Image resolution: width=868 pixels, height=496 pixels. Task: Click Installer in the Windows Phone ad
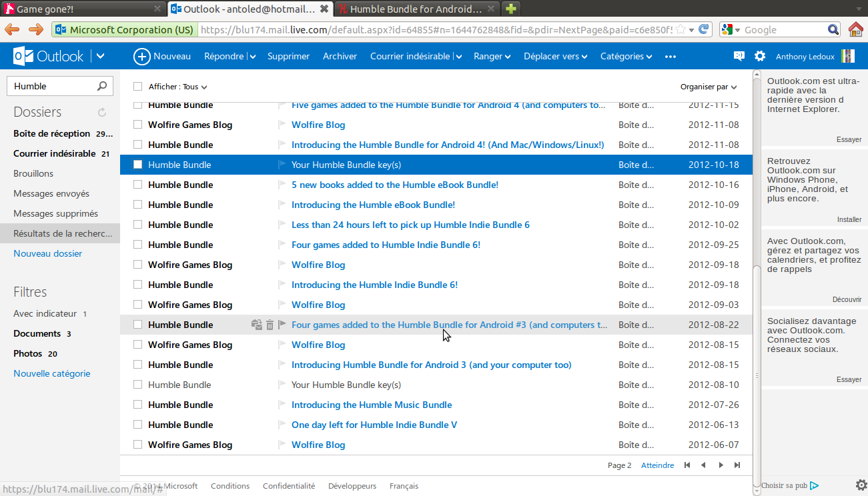point(849,219)
